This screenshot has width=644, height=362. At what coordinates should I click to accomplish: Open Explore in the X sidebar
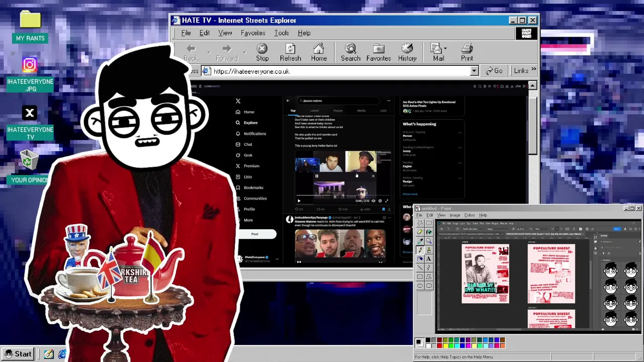pyautogui.click(x=247, y=123)
